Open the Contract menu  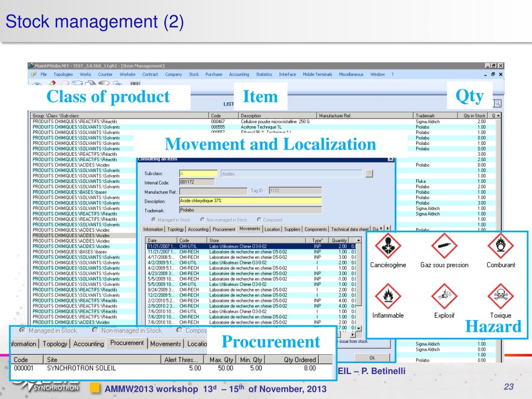tap(150, 74)
